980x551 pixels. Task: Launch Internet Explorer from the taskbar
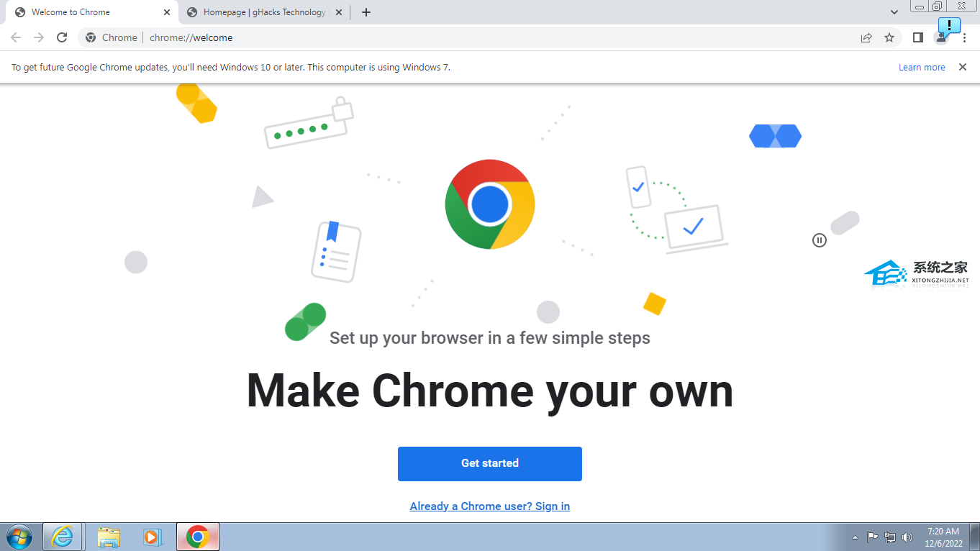(63, 537)
